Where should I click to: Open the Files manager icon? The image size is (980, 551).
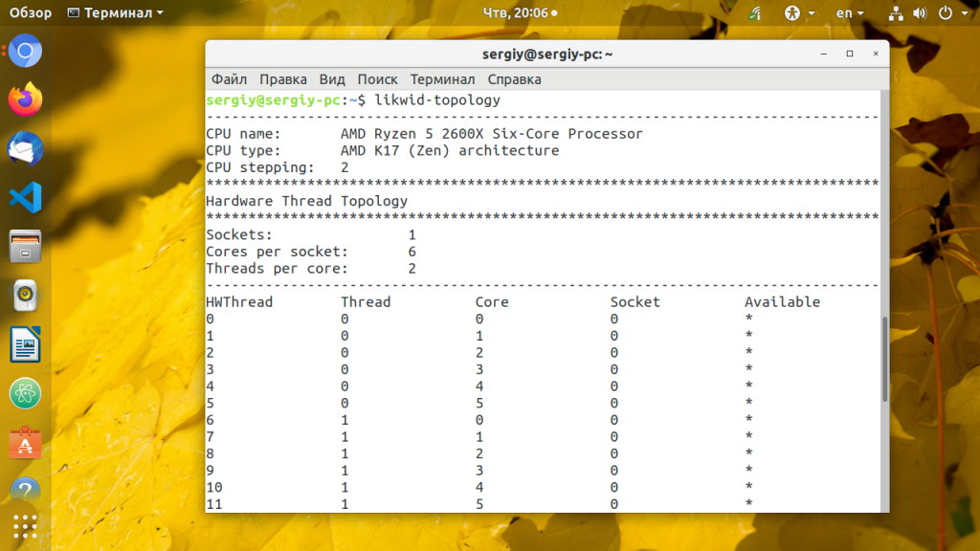point(26,247)
